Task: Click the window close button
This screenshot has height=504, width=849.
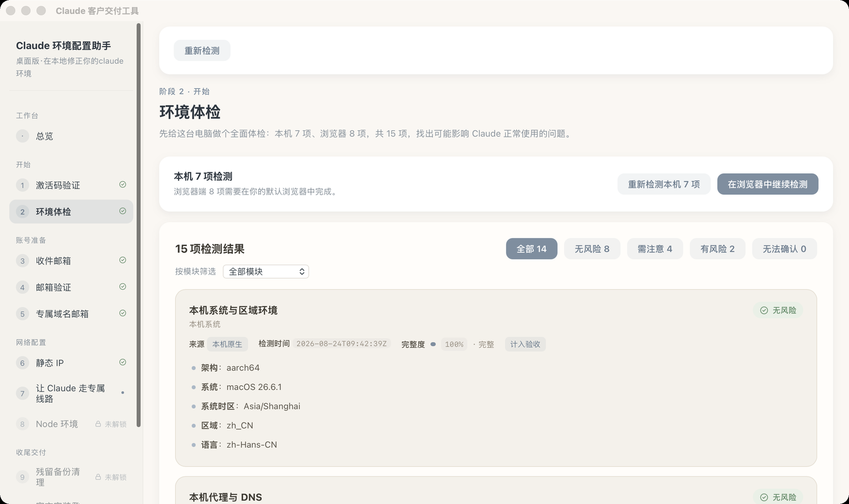Action: click(11, 11)
